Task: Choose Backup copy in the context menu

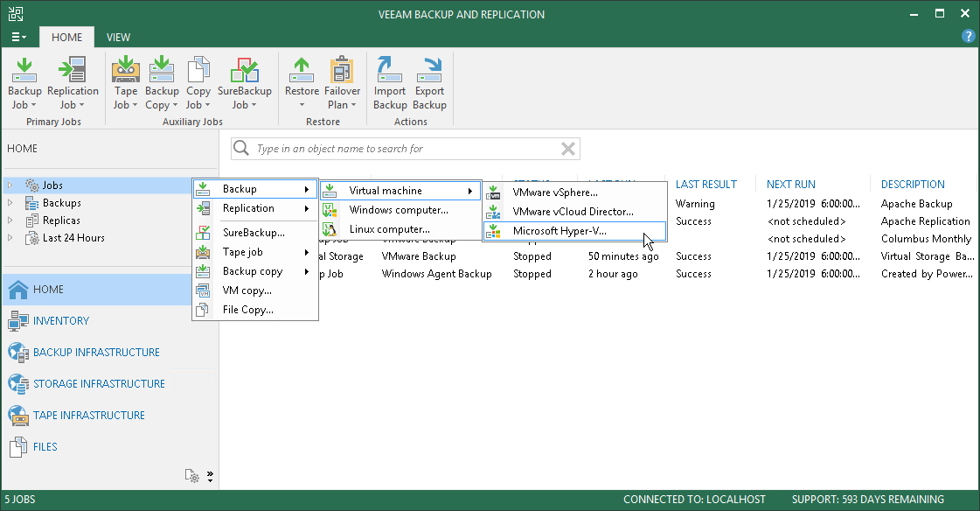Action: tap(255, 271)
